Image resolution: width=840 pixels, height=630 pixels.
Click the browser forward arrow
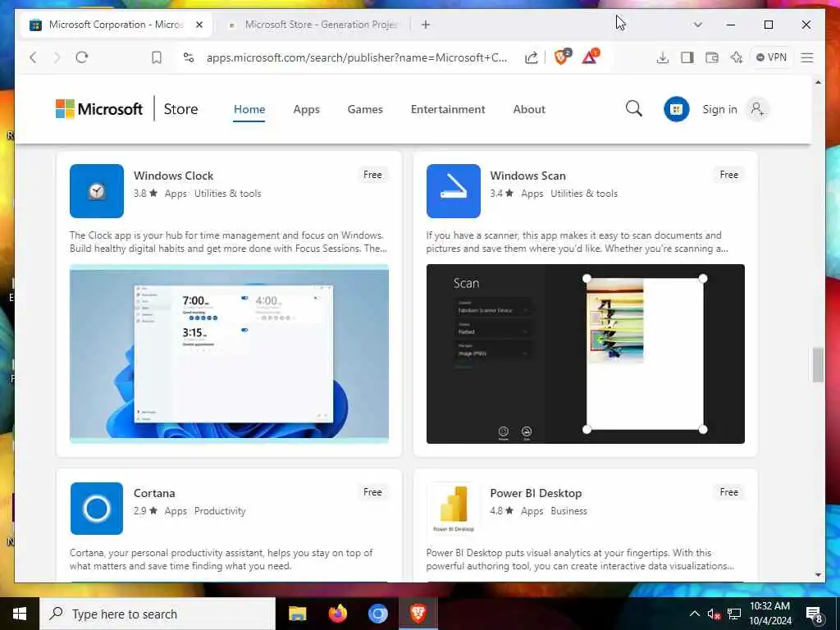click(57, 57)
